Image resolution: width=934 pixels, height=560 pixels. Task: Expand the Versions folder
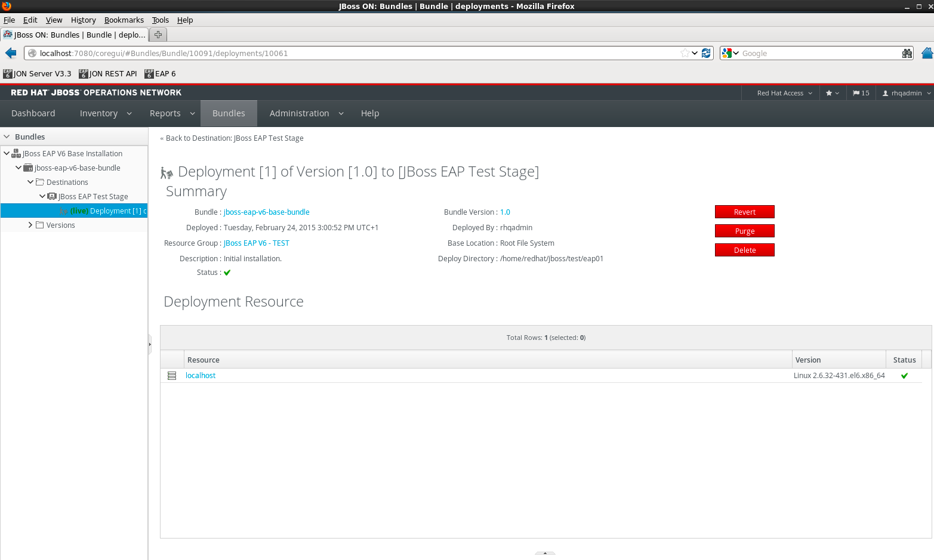point(30,225)
